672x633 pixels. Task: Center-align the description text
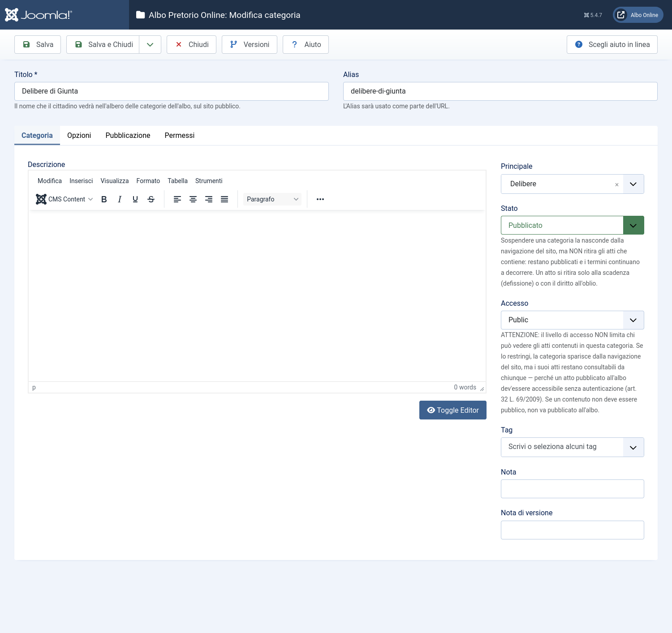pos(193,199)
